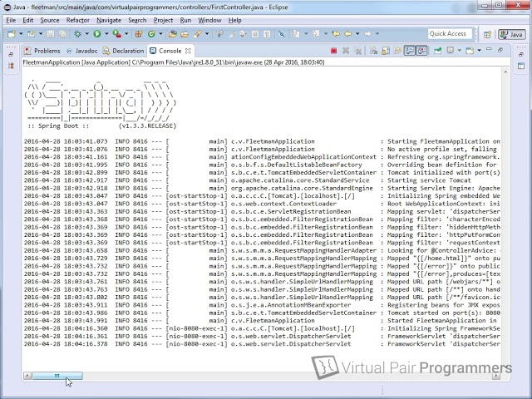Viewport: 532px width, 399px height.
Task: Open the Window menu
Action: click(x=209, y=20)
